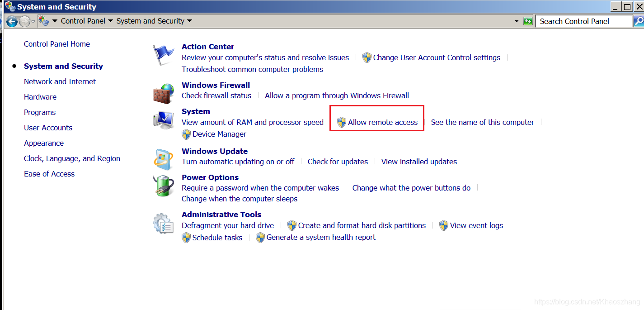Click View installed updates
The width and height of the screenshot is (644, 310).
pos(419,162)
